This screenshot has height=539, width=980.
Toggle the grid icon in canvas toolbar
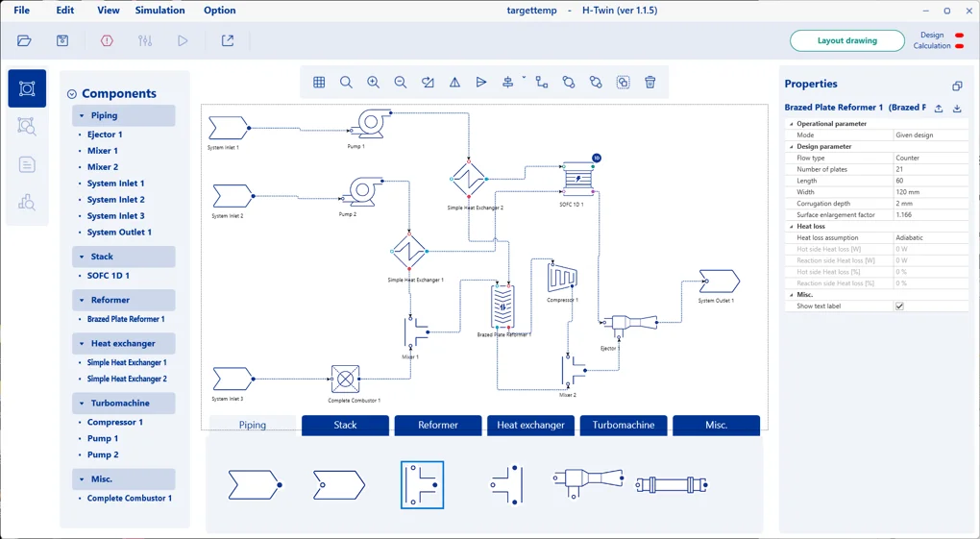click(319, 82)
